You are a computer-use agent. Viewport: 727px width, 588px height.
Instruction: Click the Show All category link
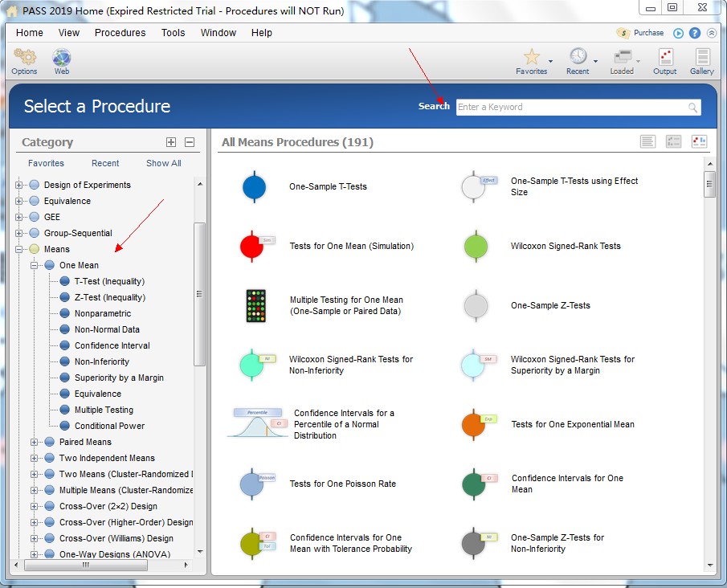pos(163,163)
